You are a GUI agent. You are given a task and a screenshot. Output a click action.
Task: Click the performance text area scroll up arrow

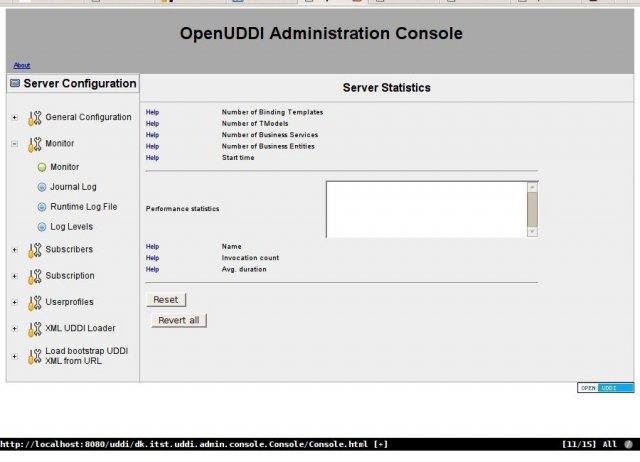532,187
